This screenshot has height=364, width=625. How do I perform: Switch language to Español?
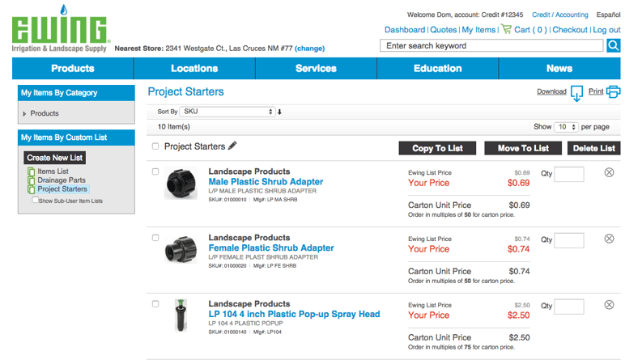(608, 15)
